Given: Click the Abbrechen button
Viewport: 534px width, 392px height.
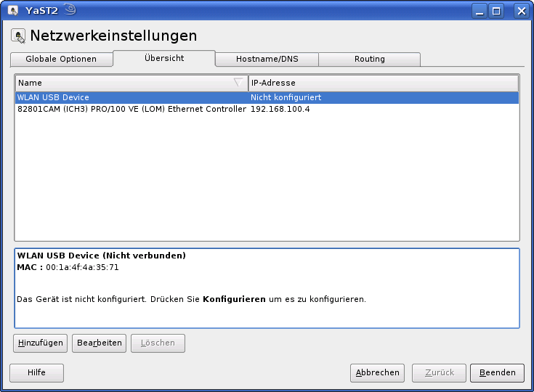Looking at the screenshot, I should point(377,373).
